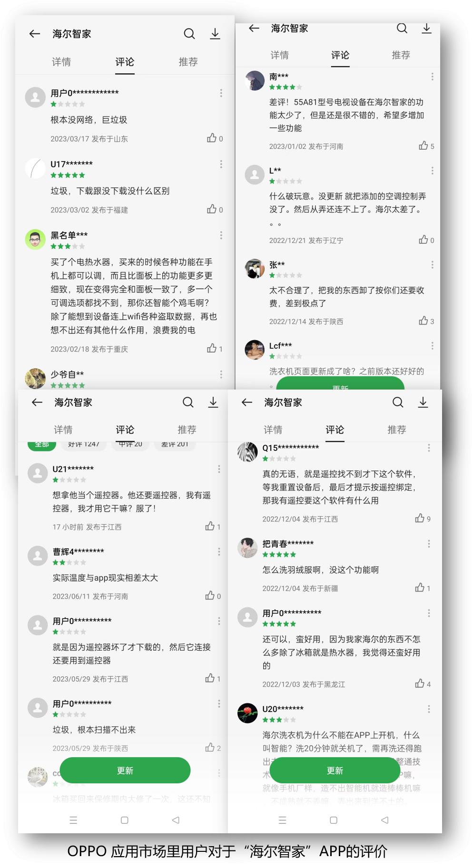Open more options for 黑名单*** review
Screen dimensions: 473x868
pyautogui.click(x=221, y=235)
